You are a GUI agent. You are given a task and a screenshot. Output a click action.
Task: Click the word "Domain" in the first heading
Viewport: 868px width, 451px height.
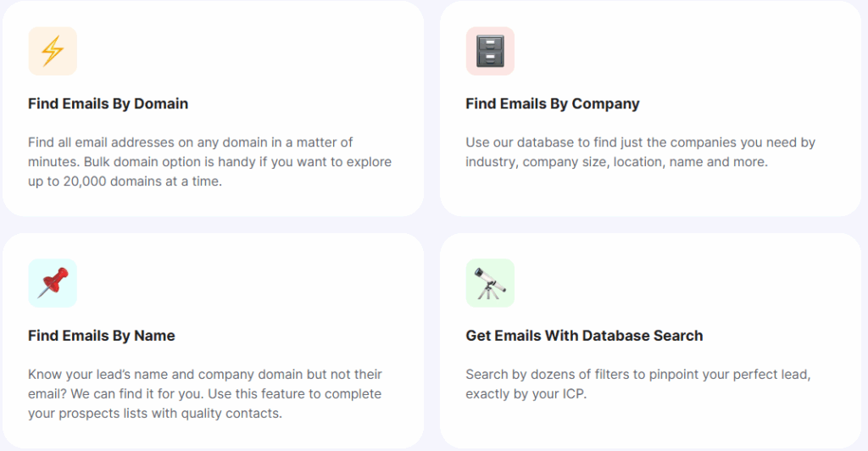click(x=160, y=104)
